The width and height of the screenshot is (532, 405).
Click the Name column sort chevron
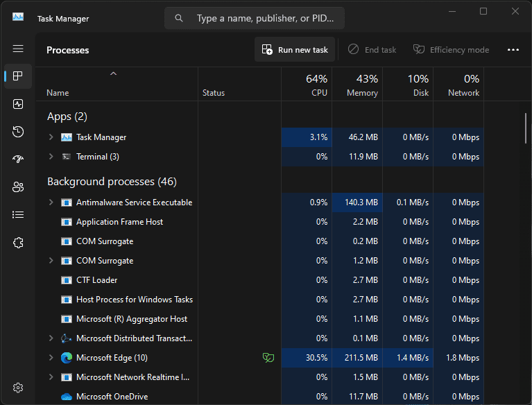[x=113, y=74]
